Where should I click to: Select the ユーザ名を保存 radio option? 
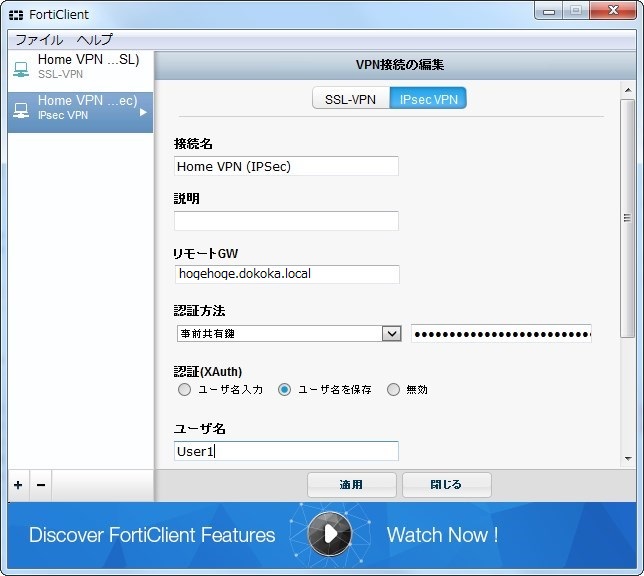point(284,389)
